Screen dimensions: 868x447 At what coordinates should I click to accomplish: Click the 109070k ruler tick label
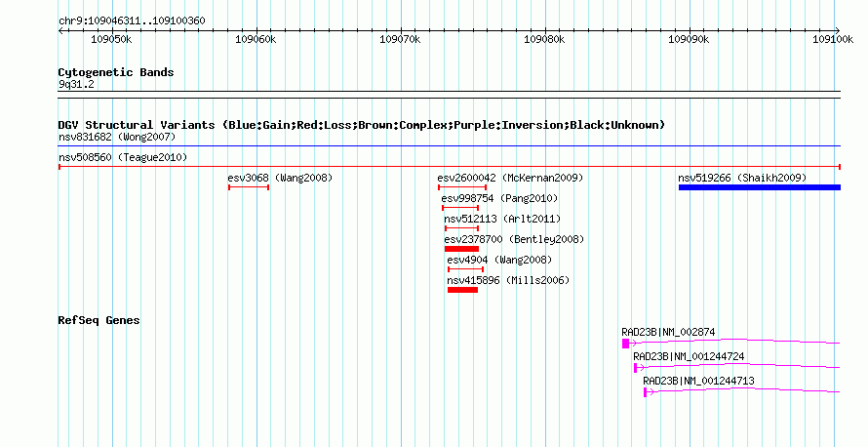(x=400, y=39)
